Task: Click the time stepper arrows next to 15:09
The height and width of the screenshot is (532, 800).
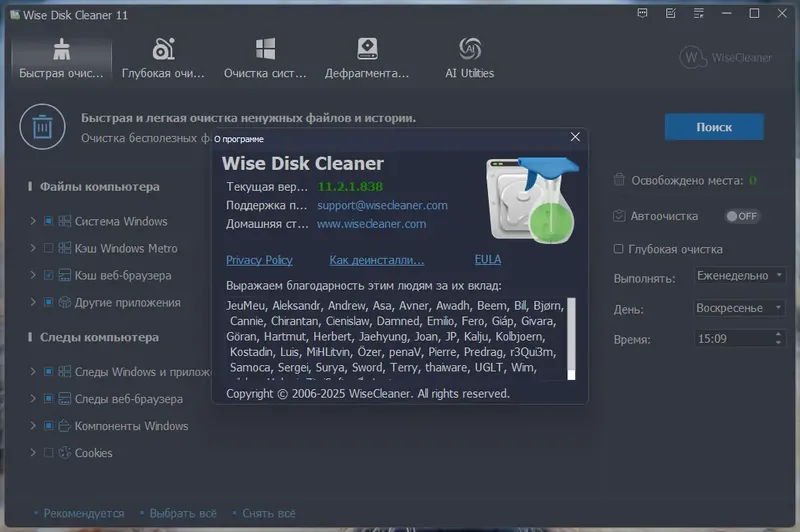Action: tap(778, 338)
